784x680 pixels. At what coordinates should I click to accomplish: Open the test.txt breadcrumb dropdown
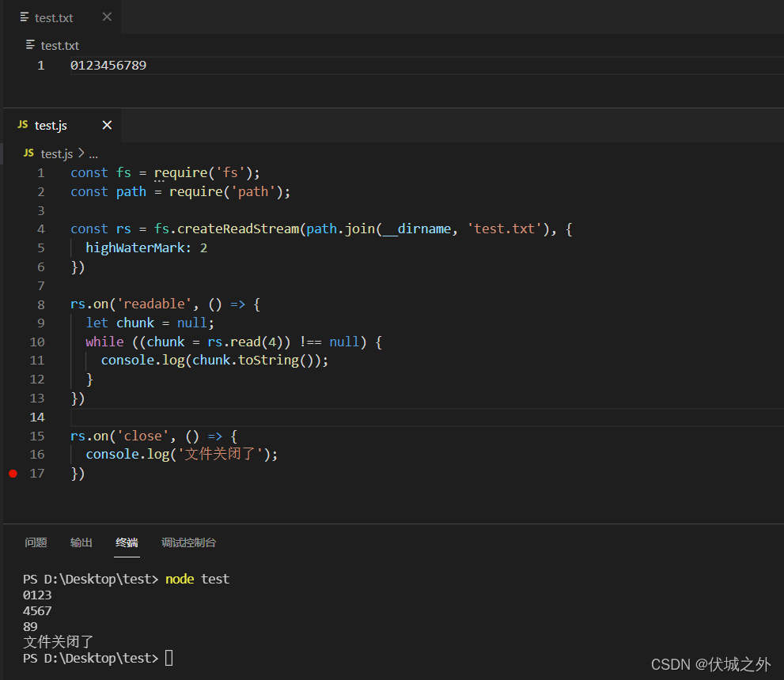tap(61, 45)
